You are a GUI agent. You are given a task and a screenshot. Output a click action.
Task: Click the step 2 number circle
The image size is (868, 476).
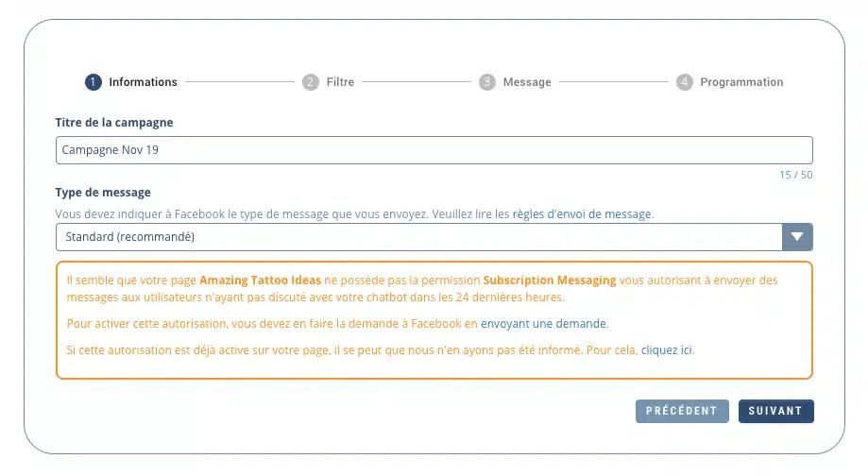(x=311, y=82)
